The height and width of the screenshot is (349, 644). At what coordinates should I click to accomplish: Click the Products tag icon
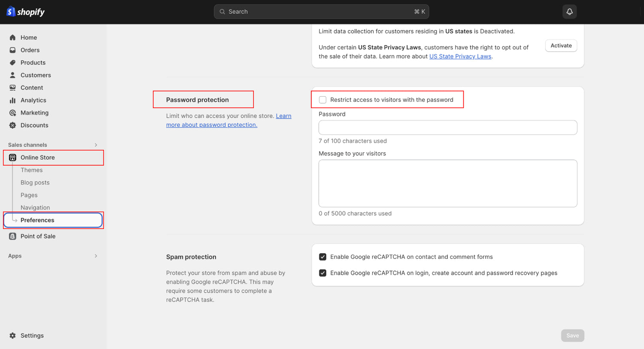click(12, 63)
